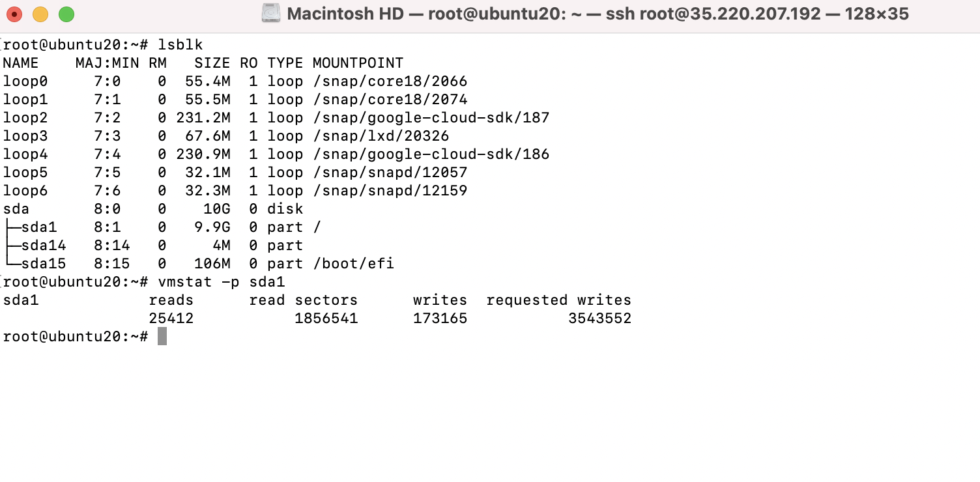This screenshot has width=980, height=482.
Task: Click the yellow minimize window button
Action: coord(40,14)
